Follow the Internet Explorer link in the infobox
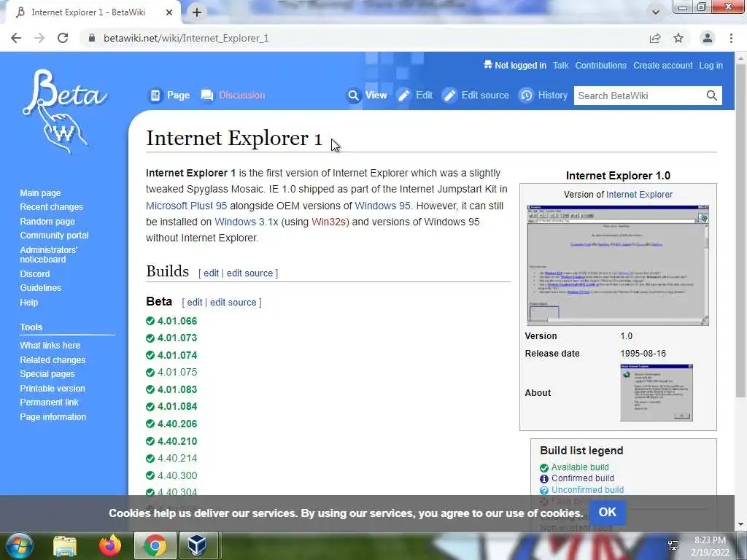Viewport: 747px width, 560px height. (639, 194)
